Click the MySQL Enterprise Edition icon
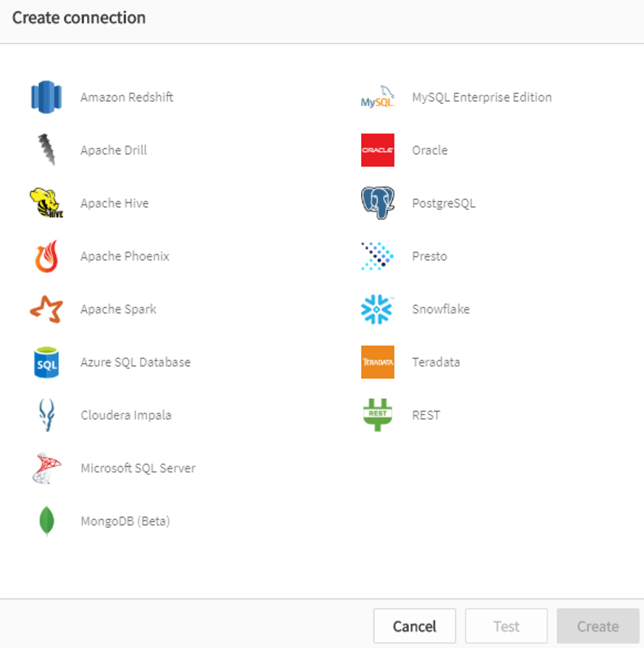This screenshot has height=648, width=644. point(377,96)
